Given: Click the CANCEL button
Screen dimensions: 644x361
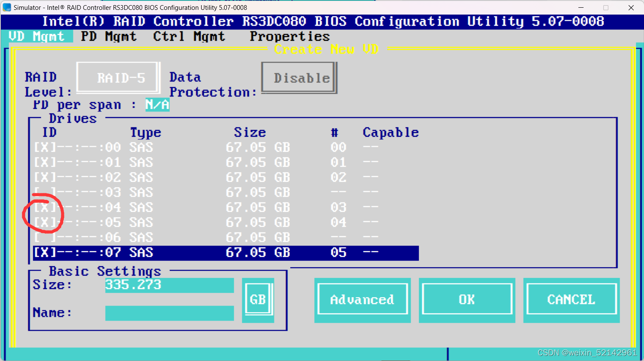Looking at the screenshot, I should 572,300.
